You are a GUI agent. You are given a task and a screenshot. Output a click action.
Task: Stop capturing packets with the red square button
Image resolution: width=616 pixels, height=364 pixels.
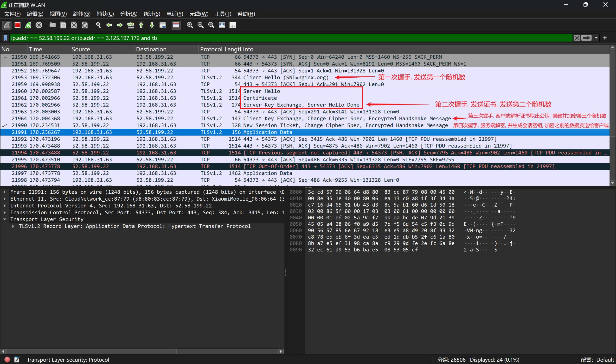pos(17,25)
